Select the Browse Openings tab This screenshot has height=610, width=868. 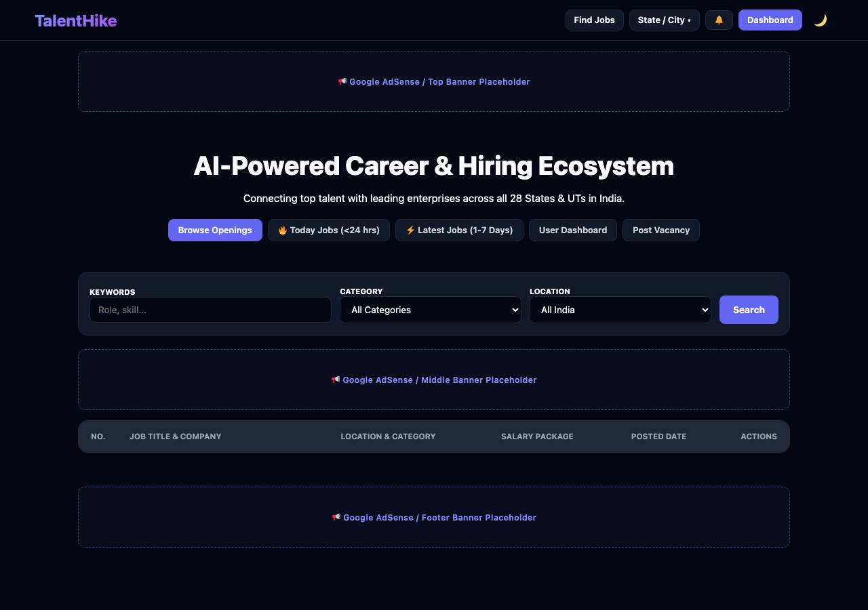[x=215, y=230]
